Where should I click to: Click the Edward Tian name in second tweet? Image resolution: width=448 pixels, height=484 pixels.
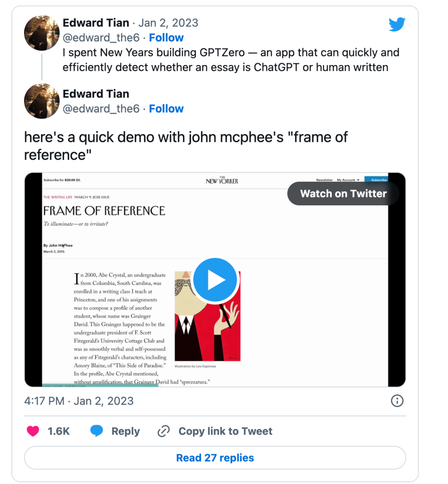pos(96,94)
